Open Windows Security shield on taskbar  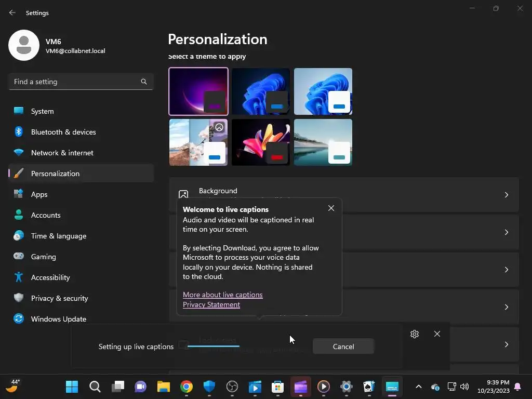coord(209,387)
